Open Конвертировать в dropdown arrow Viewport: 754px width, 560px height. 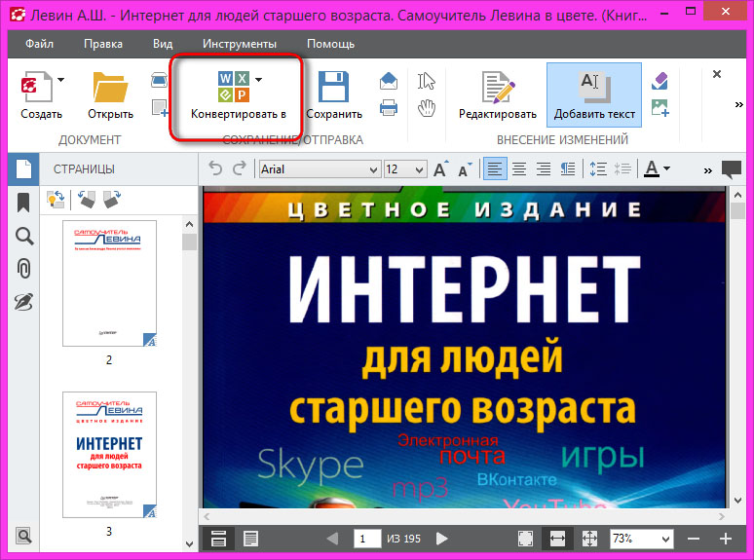(x=259, y=79)
